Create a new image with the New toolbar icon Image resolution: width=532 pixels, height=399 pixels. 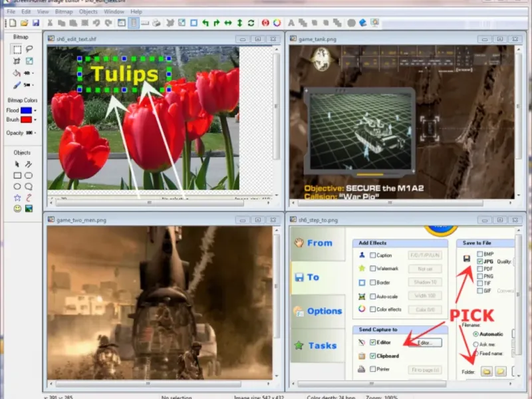click(13, 23)
